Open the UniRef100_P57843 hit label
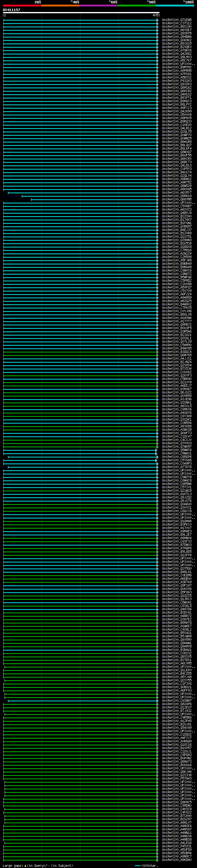The width and height of the screenshot is (197, 868). 176,779
